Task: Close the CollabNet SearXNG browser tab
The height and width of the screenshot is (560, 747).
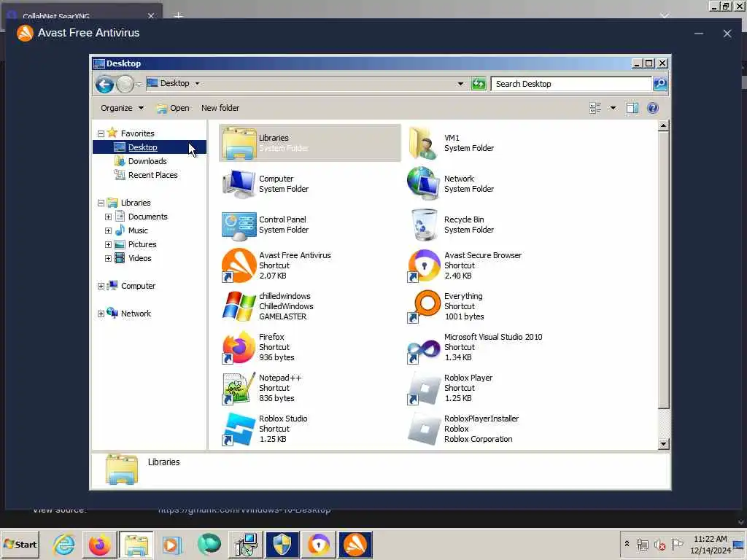Action: (151, 16)
